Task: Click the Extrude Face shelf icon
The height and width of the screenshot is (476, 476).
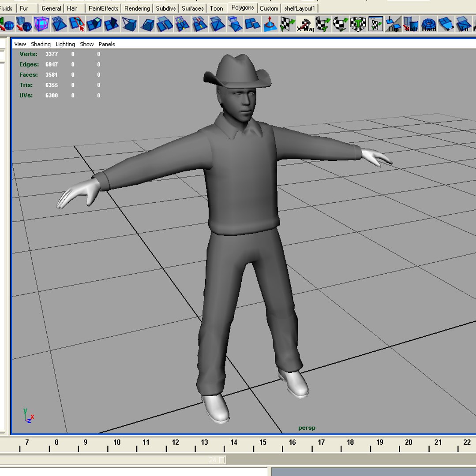Action: coord(94,24)
